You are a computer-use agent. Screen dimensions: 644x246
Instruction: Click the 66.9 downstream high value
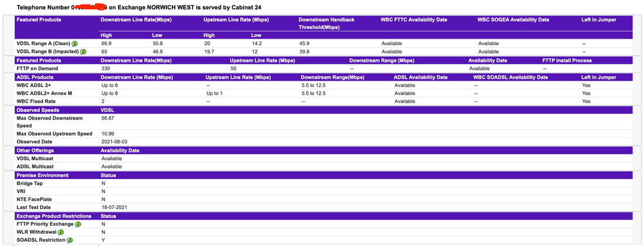click(x=106, y=44)
